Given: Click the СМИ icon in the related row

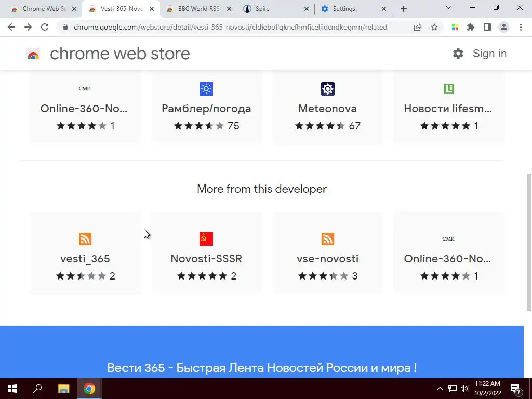Looking at the screenshot, I should [x=85, y=88].
